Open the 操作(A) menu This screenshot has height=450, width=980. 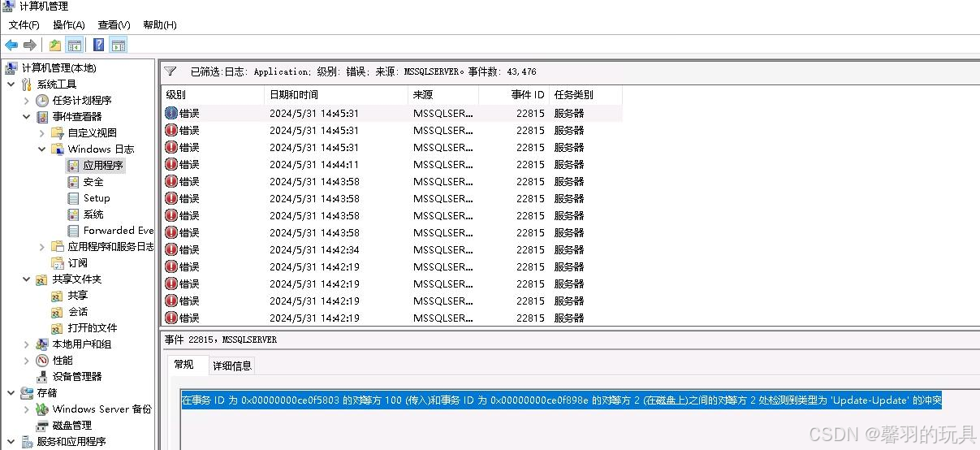[69, 25]
